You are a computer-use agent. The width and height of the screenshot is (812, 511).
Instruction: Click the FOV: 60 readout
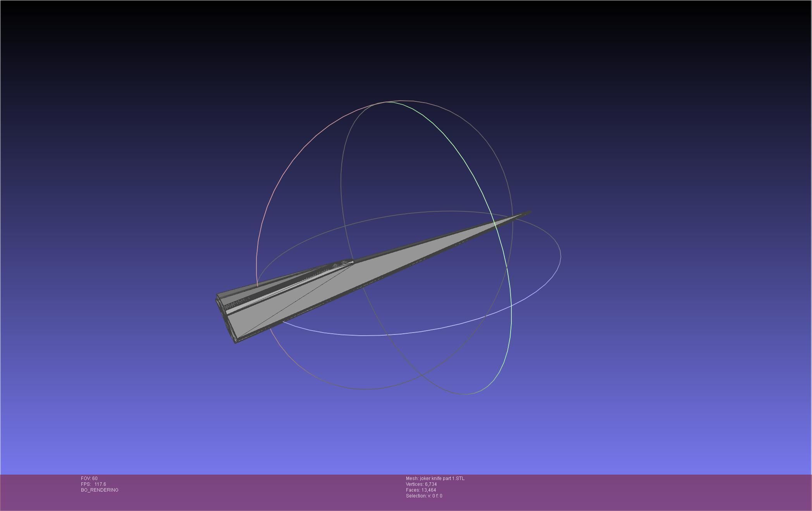(89, 478)
